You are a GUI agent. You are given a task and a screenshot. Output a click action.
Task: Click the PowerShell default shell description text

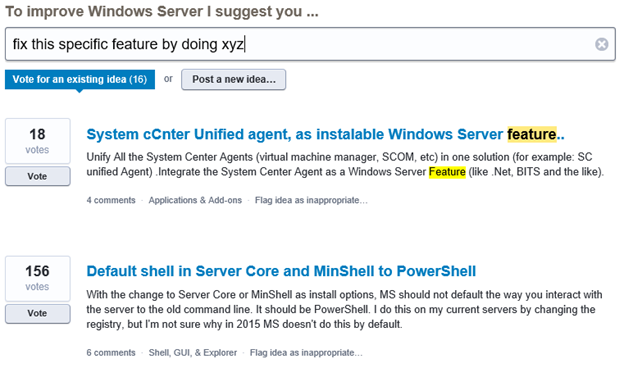(x=344, y=310)
